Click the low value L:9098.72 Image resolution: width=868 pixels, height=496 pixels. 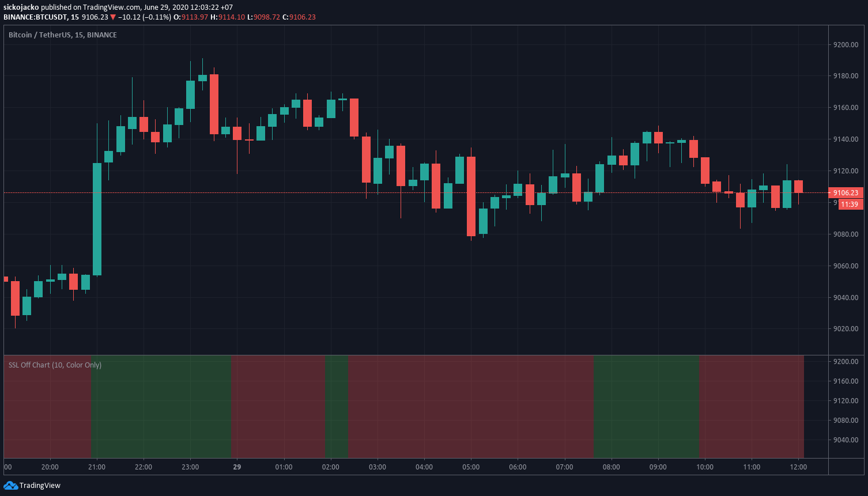[x=263, y=17]
